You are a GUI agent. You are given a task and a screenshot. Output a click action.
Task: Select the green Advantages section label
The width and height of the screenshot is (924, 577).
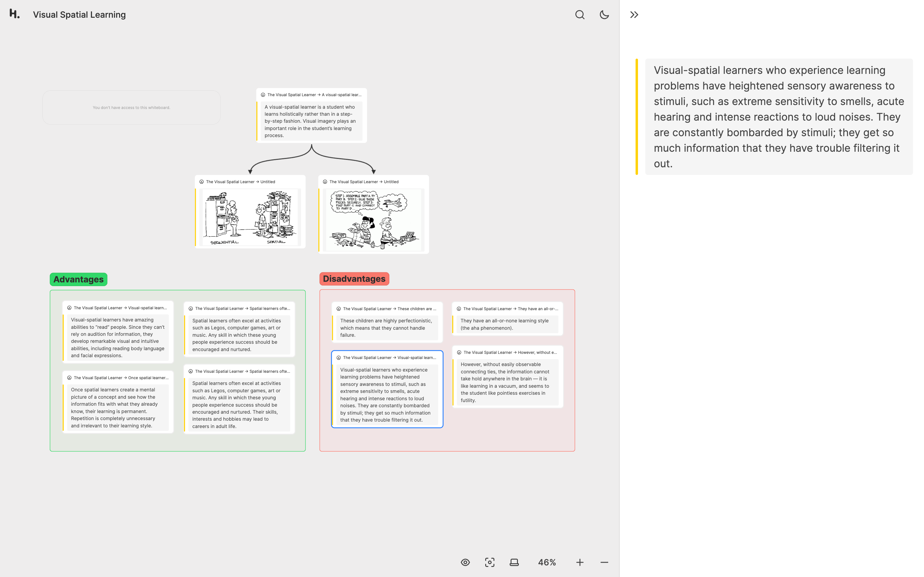point(78,279)
